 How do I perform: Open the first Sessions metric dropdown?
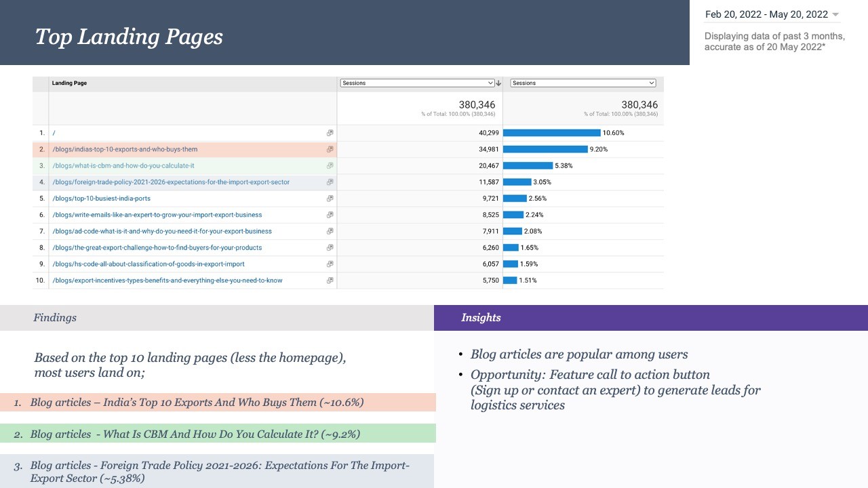(417, 83)
